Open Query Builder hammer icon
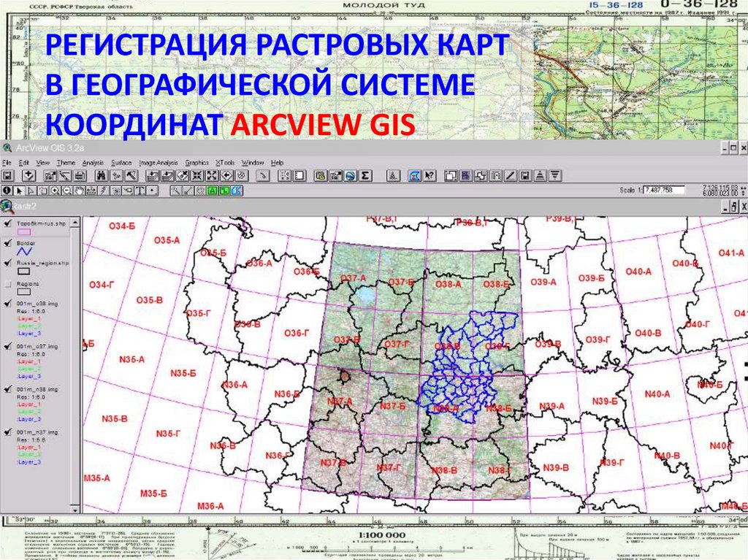Viewport: 748px width, 560px height. click(131, 175)
